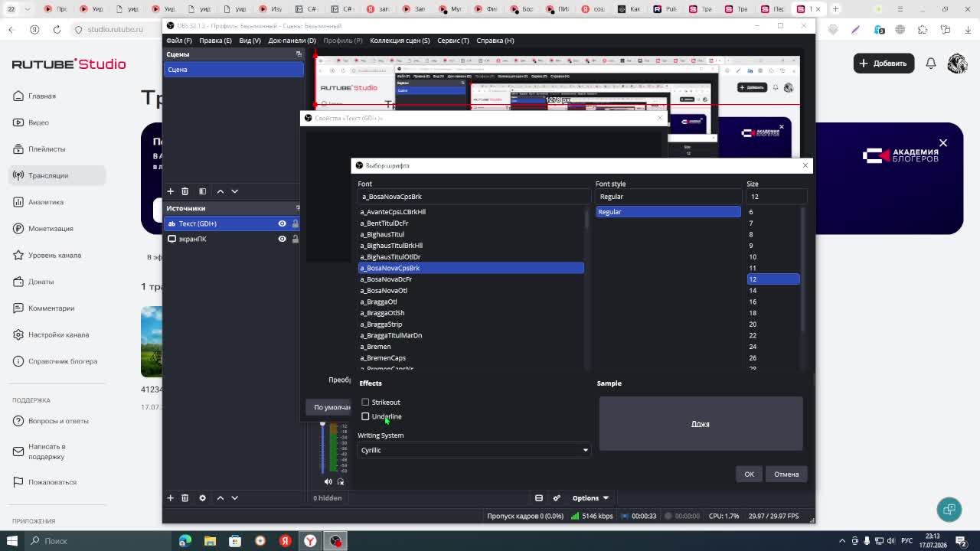Screen dimensions: 980x551
Task: Open the Сервис (T) menu
Action: pos(452,41)
